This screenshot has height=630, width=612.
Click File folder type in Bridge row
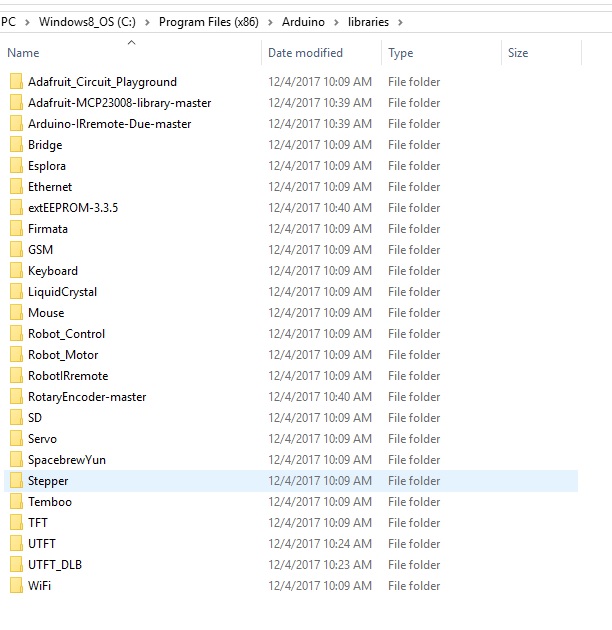(x=414, y=145)
